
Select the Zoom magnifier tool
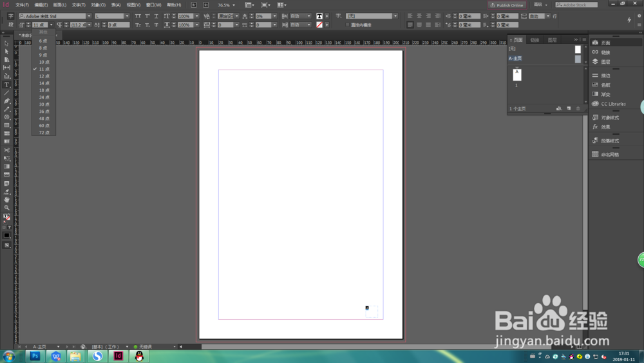point(6,208)
